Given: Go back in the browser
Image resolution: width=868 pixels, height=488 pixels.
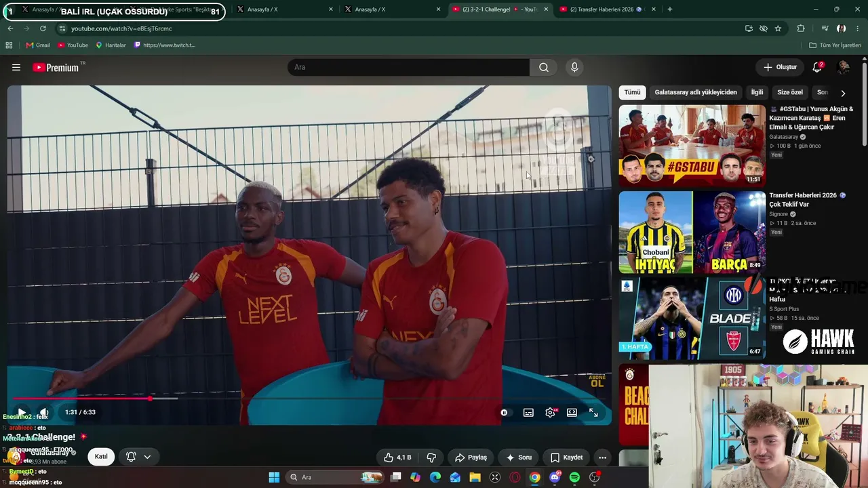Looking at the screenshot, I should pyautogui.click(x=10, y=28).
